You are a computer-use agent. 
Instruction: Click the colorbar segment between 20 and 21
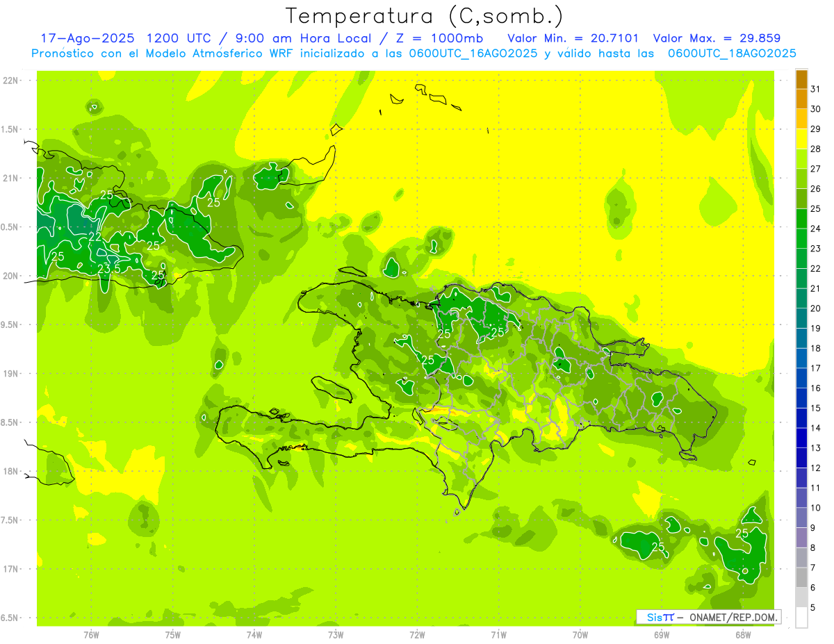(x=801, y=299)
